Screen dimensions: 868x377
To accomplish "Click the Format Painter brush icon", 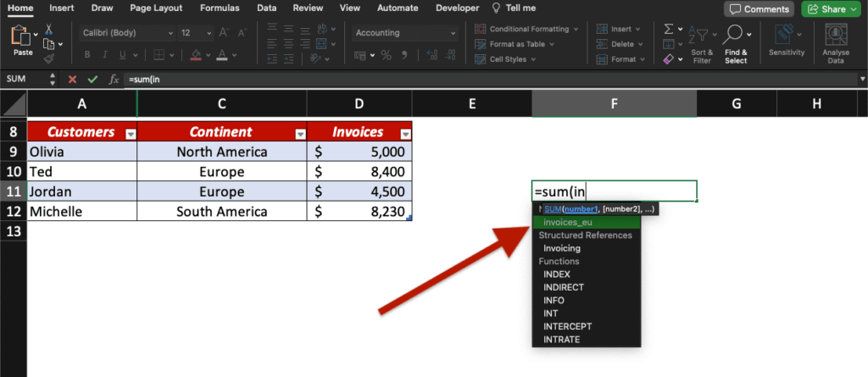I will click(x=49, y=59).
